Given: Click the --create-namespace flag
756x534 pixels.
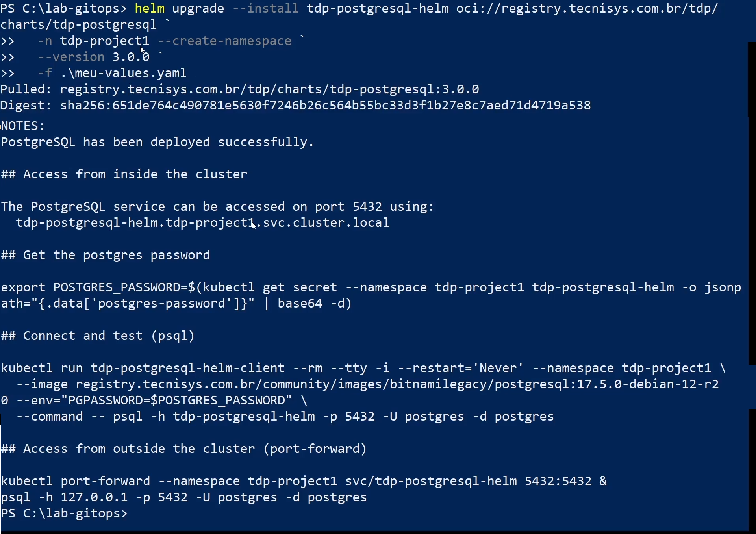Looking at the screenshot, I should [x=224, y=41].
